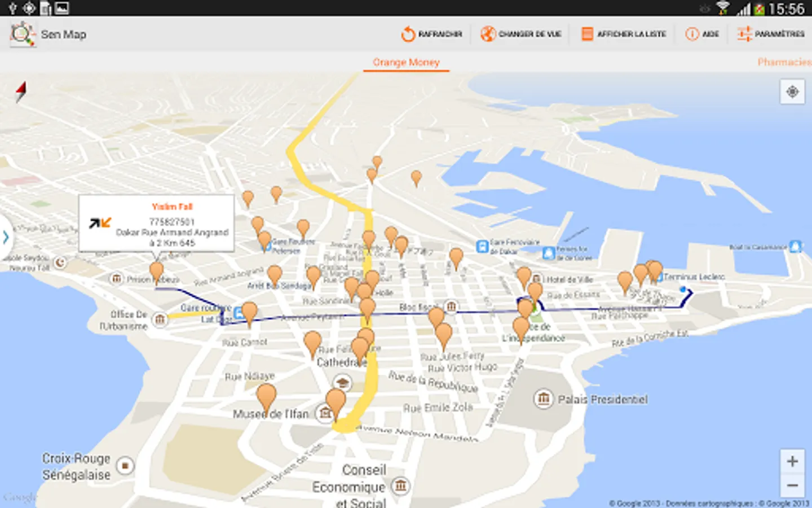Tap the Rue Emile Zola label
Screen dimensions: 812x508
click(438, 408)
